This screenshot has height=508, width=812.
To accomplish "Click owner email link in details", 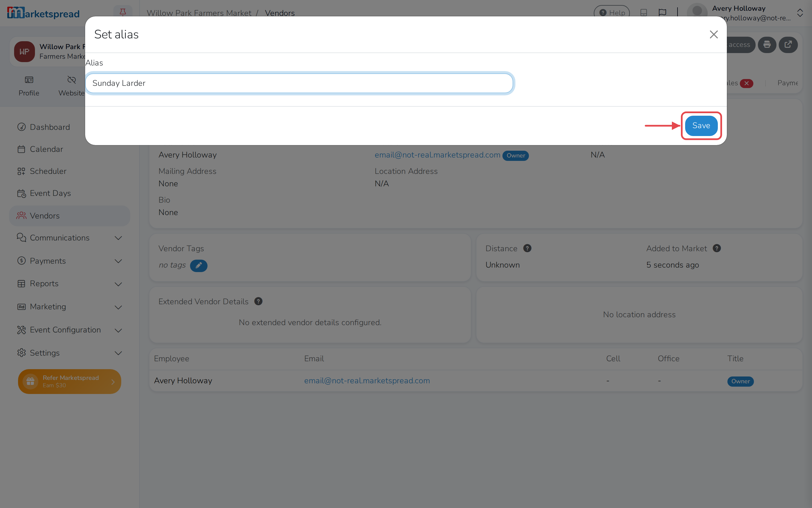I will [x=437, y=155].
